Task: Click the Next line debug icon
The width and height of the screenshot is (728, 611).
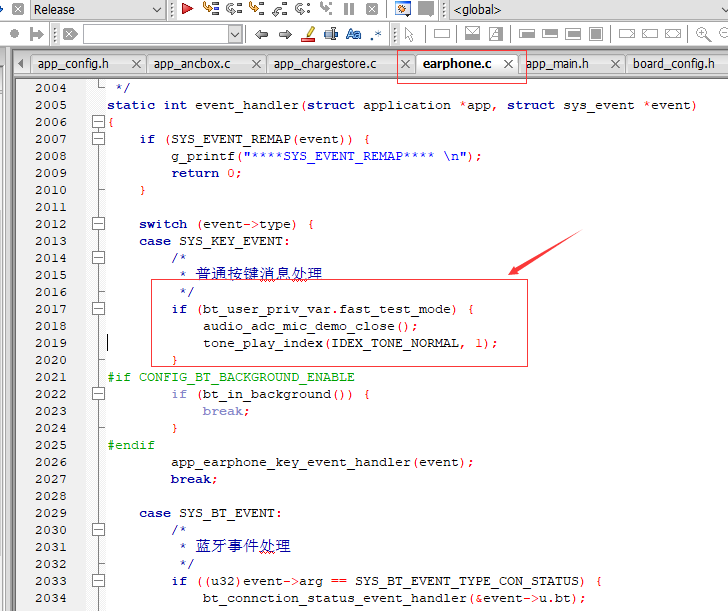Action: pyautogui.click(x=234, y=8)
